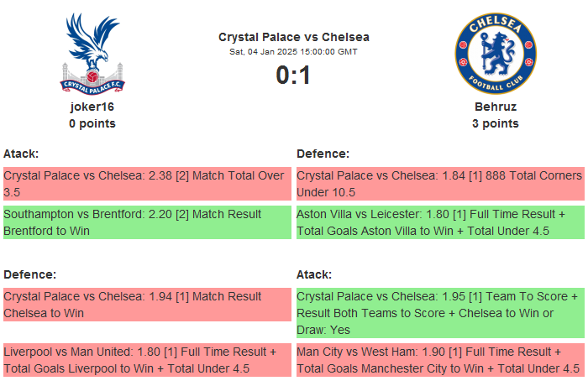The width and height of the screenshot is (588, 386).
Task: Open the joker16 player profile name
Action: [92, 107]
